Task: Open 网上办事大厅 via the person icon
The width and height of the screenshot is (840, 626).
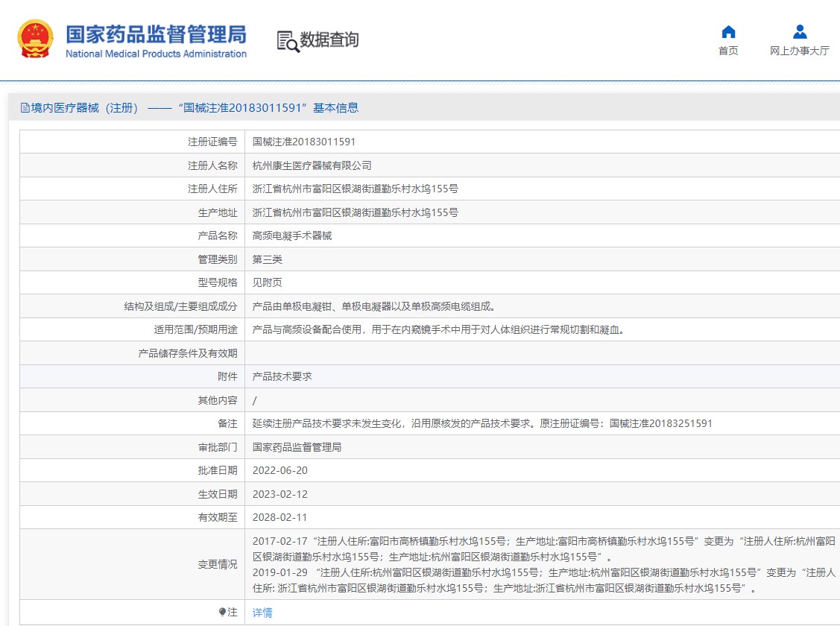Action: (x=800, y=32)
